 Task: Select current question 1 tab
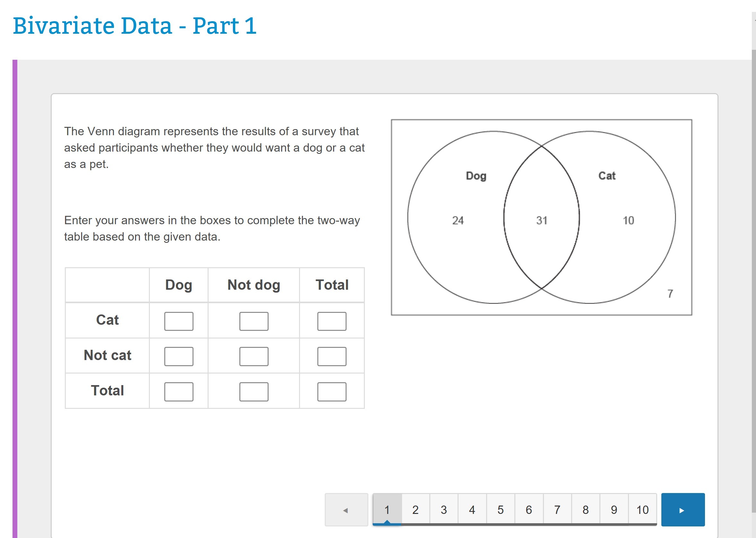click(387, 509)
